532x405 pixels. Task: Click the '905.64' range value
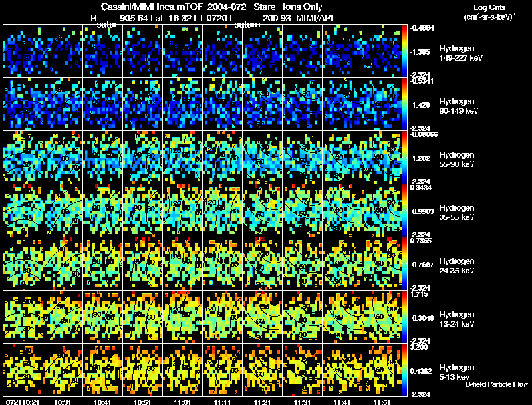pos(134,18)
